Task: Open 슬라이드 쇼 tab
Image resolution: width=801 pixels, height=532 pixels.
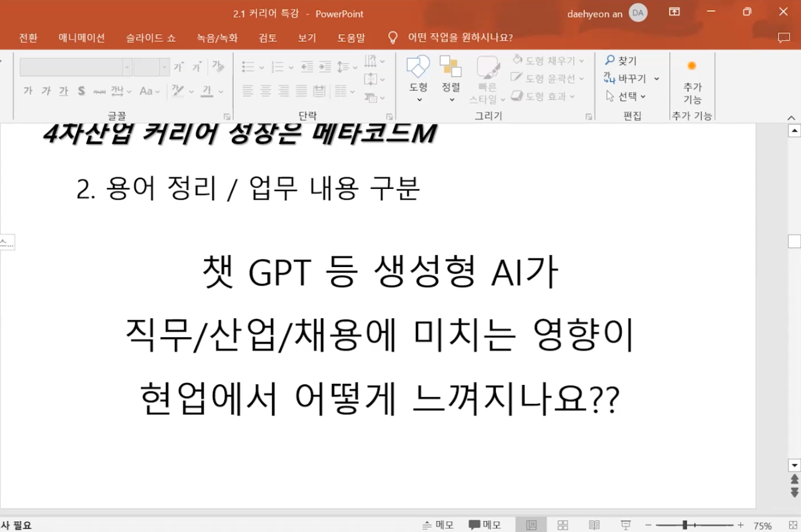Action: click(x=151, y=37)
